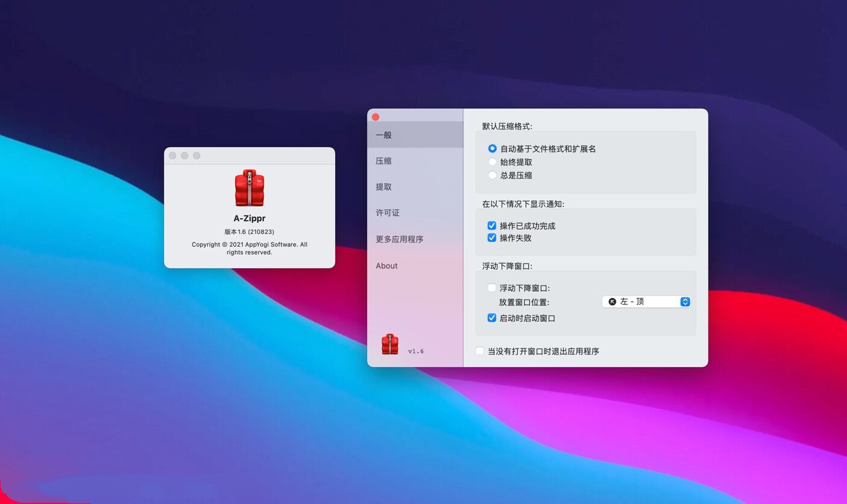Select the 自动基于文件格式和扩展名 radio option
Image resolution: width=847 pixels, height=504 pixels.
point(492,148)
